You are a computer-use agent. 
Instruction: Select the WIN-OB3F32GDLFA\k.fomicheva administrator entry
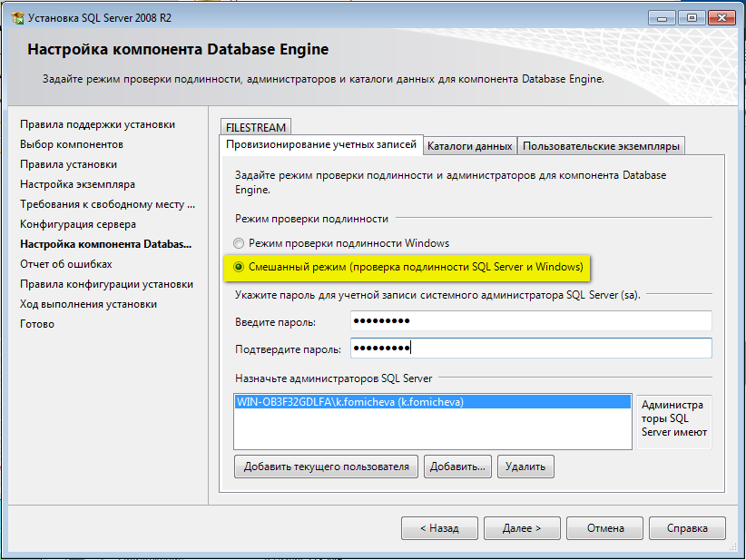click(433, 402)
